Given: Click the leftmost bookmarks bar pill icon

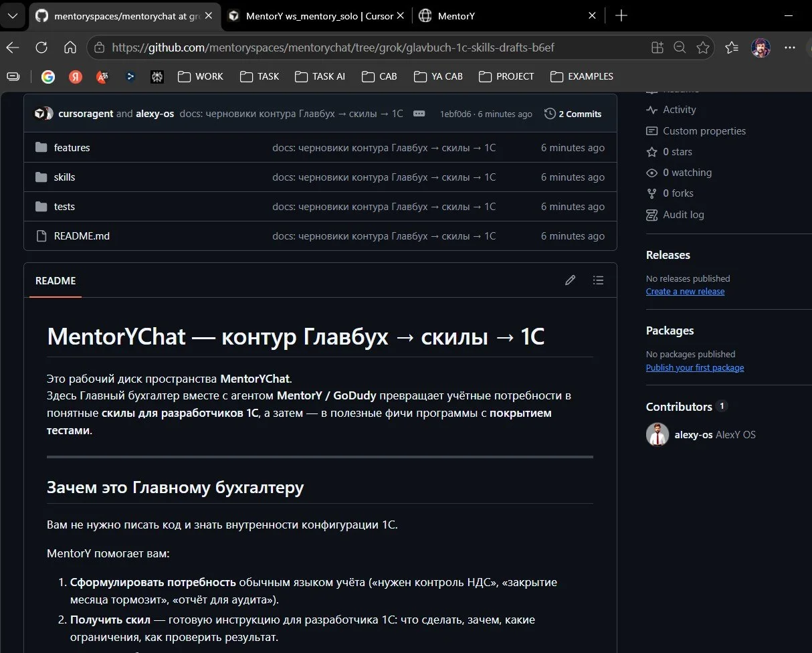Looking at the screenshot, I should pos(13,76).
